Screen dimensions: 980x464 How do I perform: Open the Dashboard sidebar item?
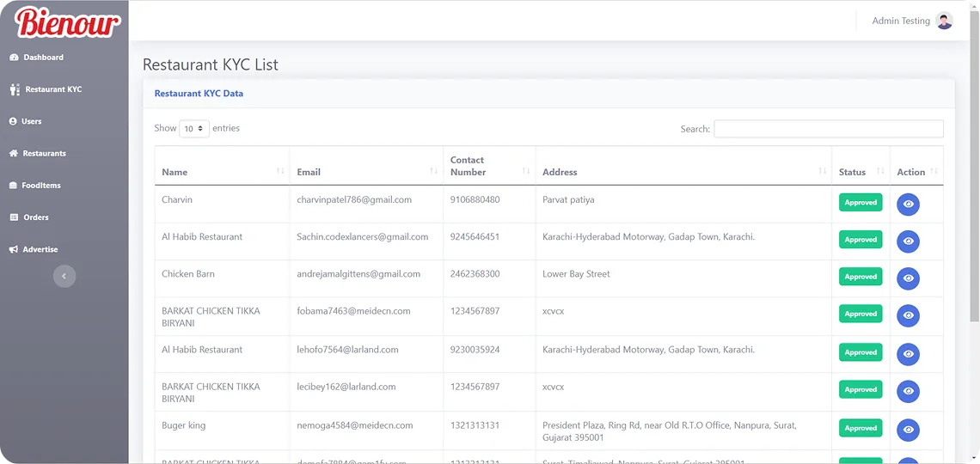point(37,58)
